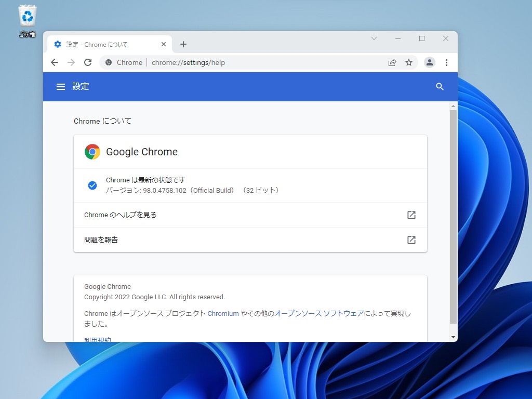Click the external link icon beside 問題を報告
The width and height of the screenshot is (532, 399).
[x=411, y=240]
